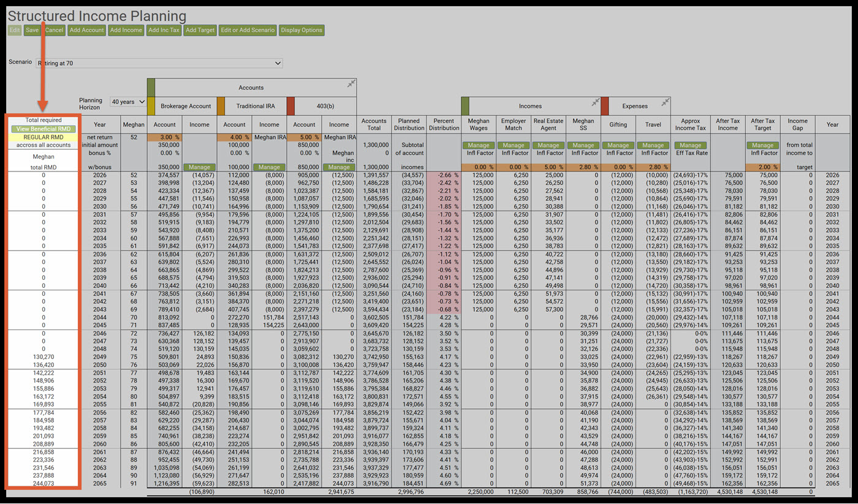
Task: Edit the Traditional IRA 4.00 % net return
Action: tap(235, 138)
